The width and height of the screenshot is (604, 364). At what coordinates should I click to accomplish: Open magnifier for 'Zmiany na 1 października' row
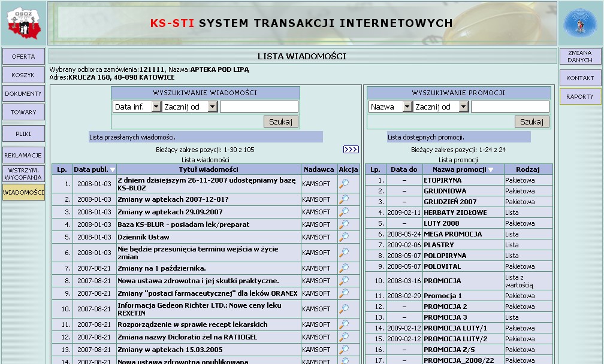344,268
